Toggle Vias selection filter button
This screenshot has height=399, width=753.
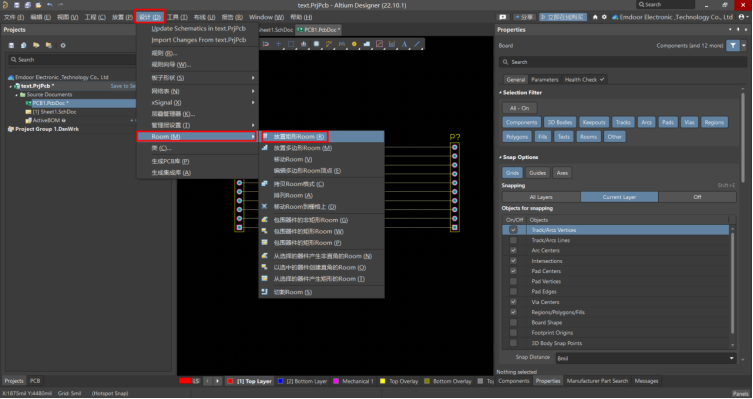(689, 122)
